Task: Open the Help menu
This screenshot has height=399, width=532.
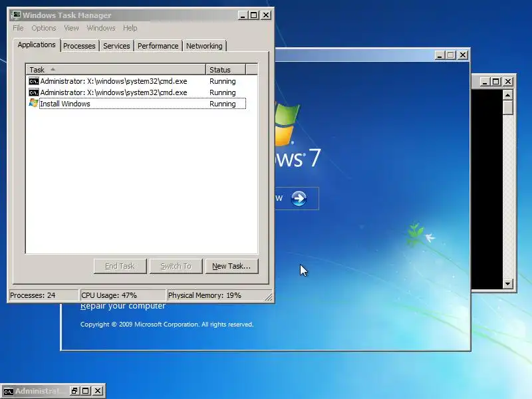Action: pos(130,28)
